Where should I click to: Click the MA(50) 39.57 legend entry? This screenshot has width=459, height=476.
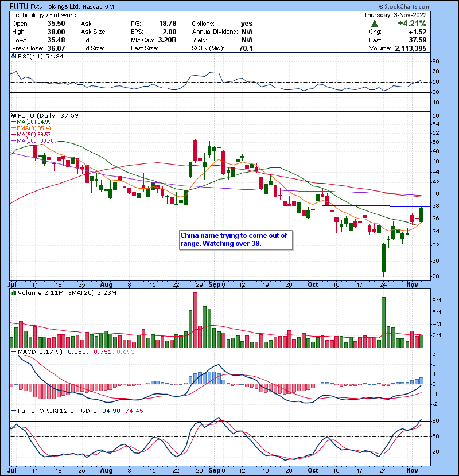coord(31,134)
